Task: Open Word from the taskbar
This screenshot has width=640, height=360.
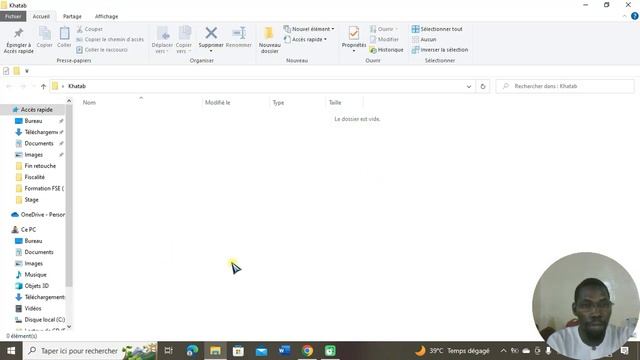Action: (284, 351)
